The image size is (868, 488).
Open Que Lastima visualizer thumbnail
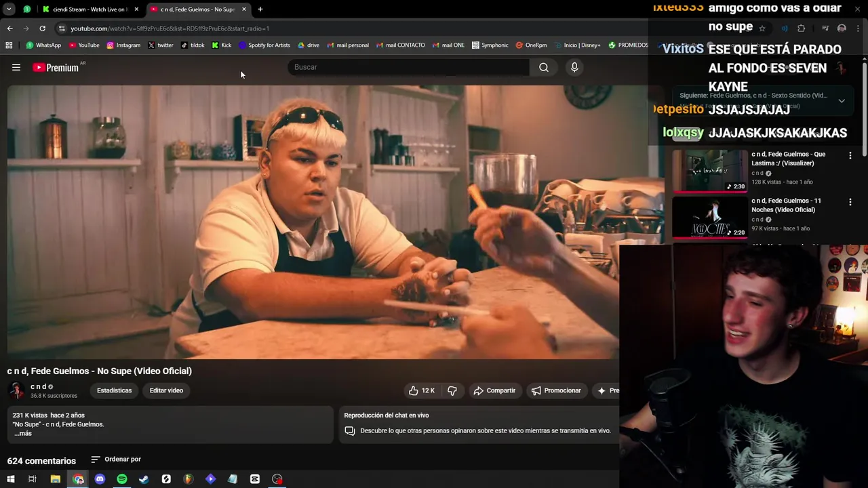pyautogui.click(x=709, y=170)
